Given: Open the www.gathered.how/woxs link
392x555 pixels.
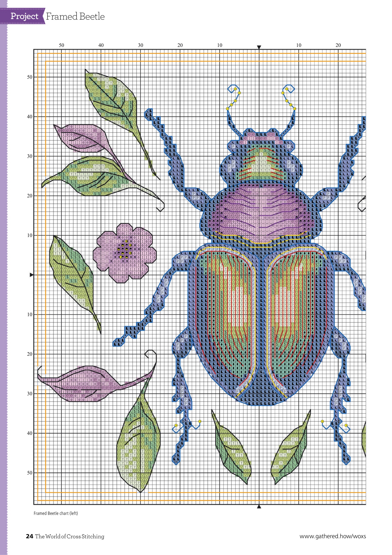Looking at the screenshot, I should (333, 536).
